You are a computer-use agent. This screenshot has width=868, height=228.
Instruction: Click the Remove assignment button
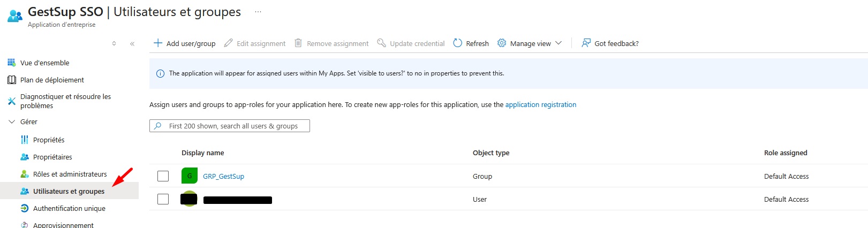point(331,43)
